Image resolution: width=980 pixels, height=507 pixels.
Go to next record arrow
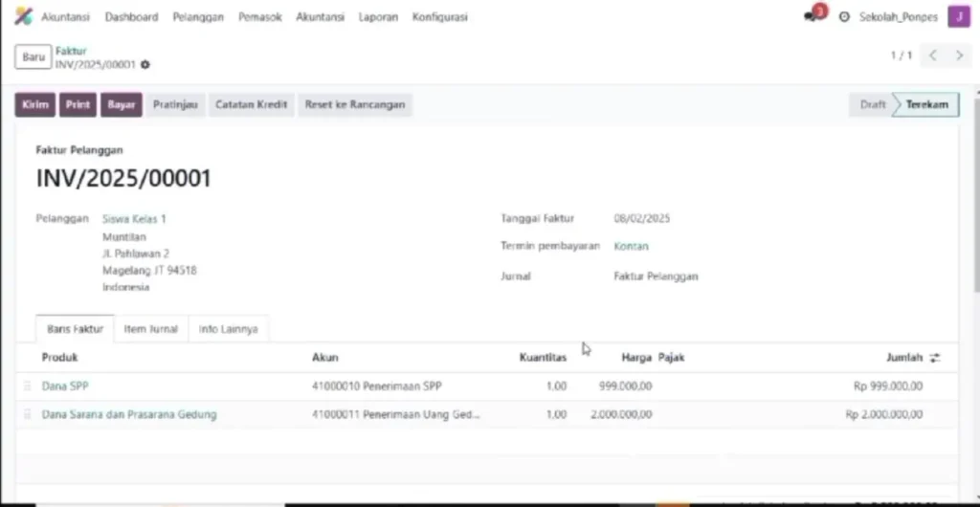pyautogui.click(x=959, y=55)
